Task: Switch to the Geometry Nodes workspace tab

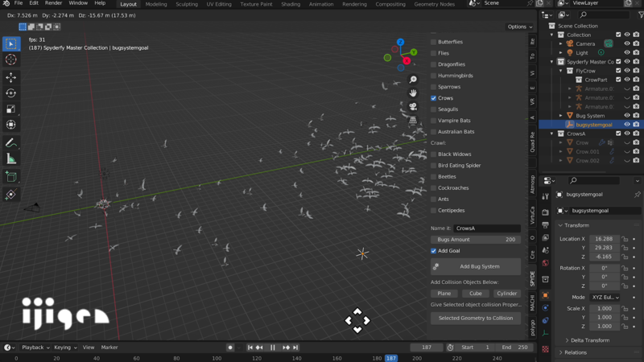Action: (x=434, y=4)
